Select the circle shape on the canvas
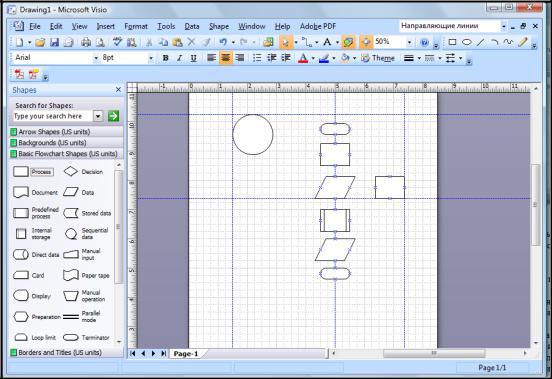This screenshot has width=552, height=379. pos(253,134)
